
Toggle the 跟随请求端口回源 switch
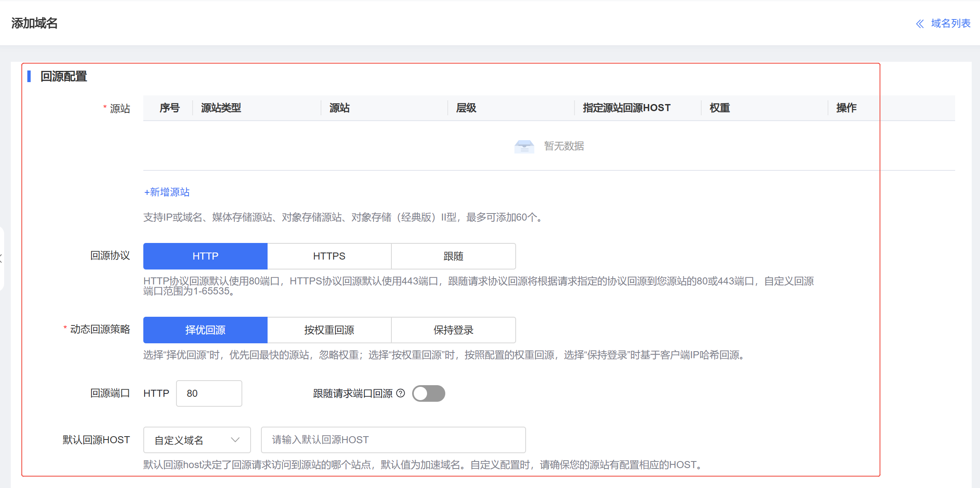point(429,393)
